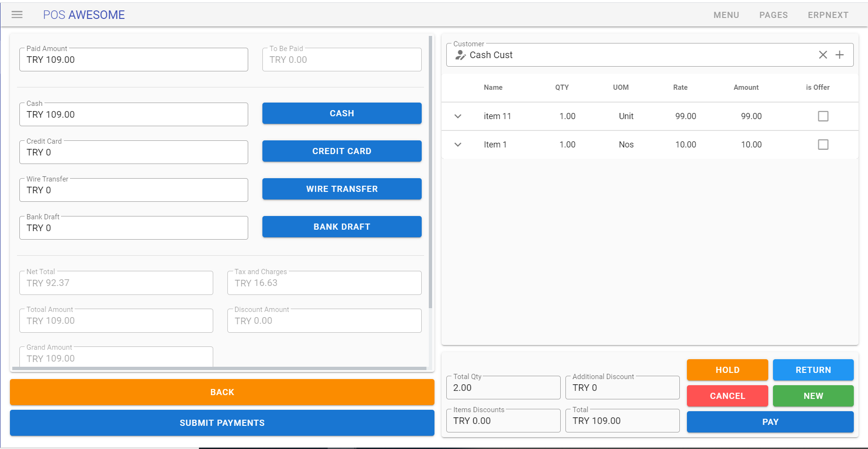The height and width of the screenshot is (449, 868).
Task: Expand the Item 1 row details
Action: (x=458, y=145)
